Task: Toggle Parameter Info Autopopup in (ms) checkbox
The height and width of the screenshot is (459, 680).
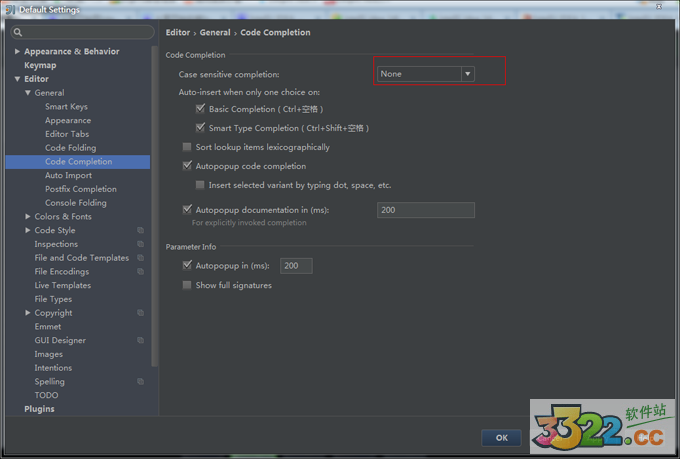Action: [x=187, y=265]
